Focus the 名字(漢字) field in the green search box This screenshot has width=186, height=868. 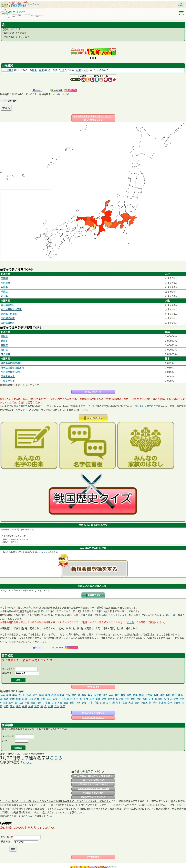click(x=26, y=669)
